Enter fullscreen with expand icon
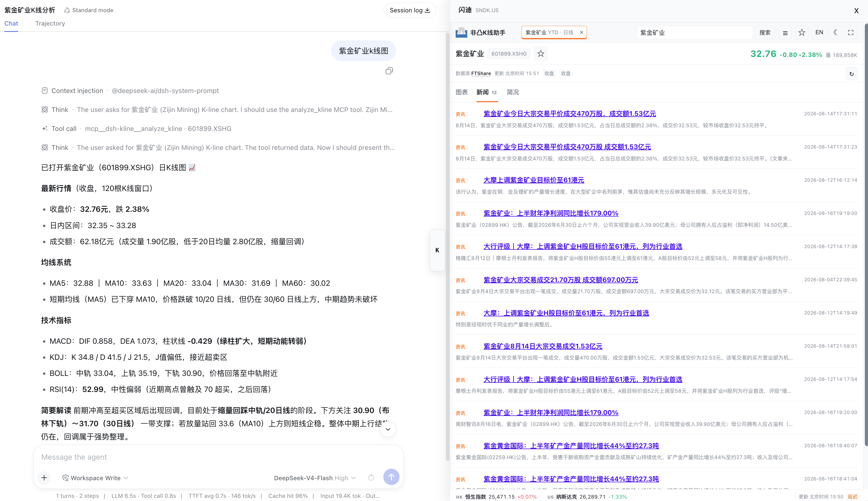This screenshot has height=501, width=868. (x=851, y=33)
